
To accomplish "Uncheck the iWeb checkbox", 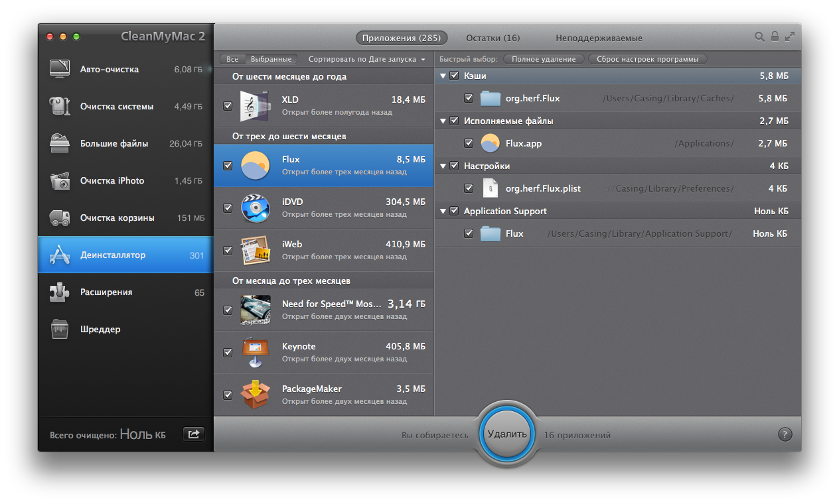I will coord(228,251).
